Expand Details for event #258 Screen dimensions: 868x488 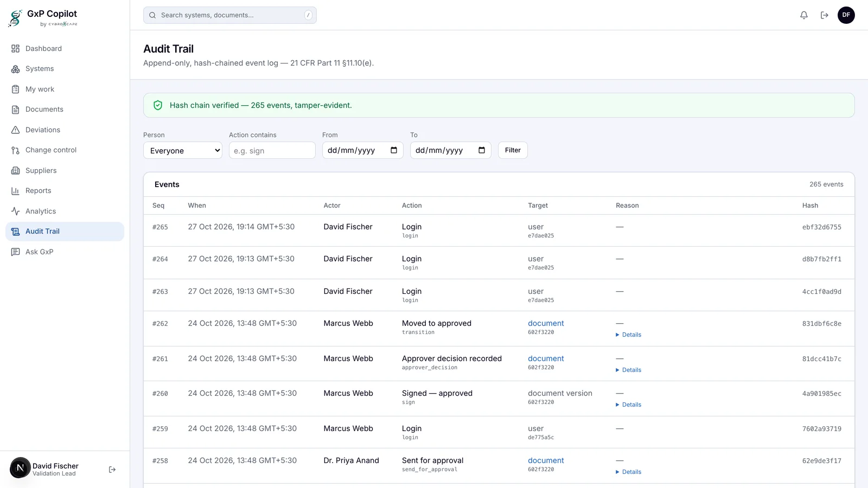(x=629, y=472)
